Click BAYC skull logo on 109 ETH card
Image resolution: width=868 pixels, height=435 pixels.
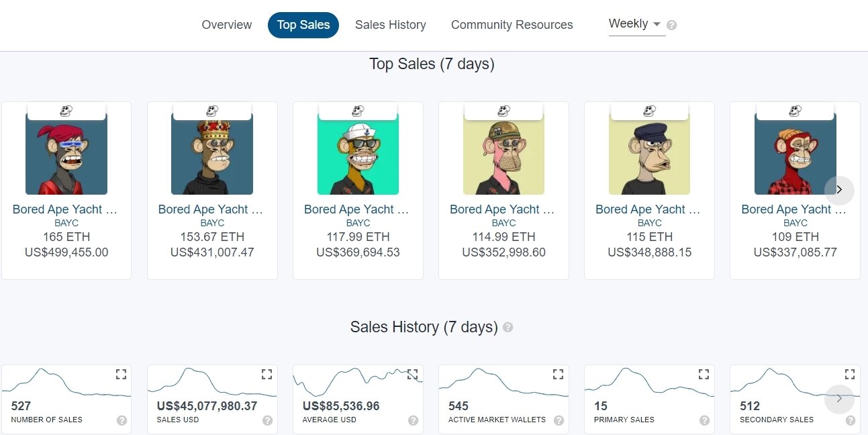[x=795, y=111]
